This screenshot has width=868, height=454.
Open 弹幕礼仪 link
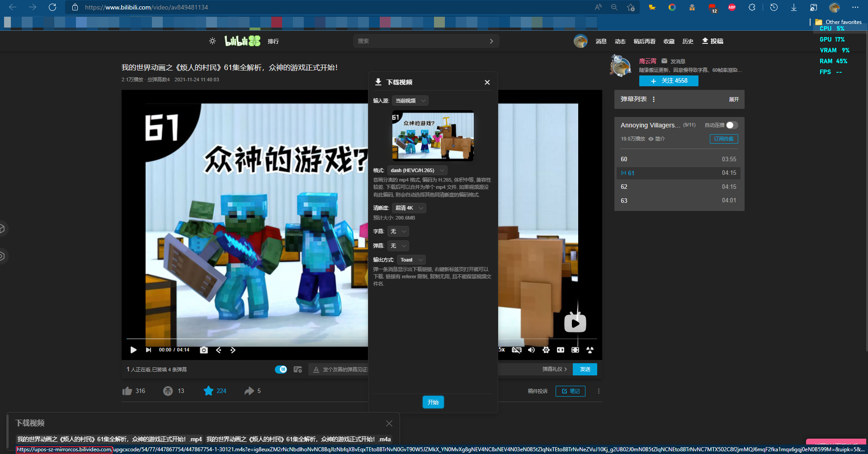(x=554, y=370)
